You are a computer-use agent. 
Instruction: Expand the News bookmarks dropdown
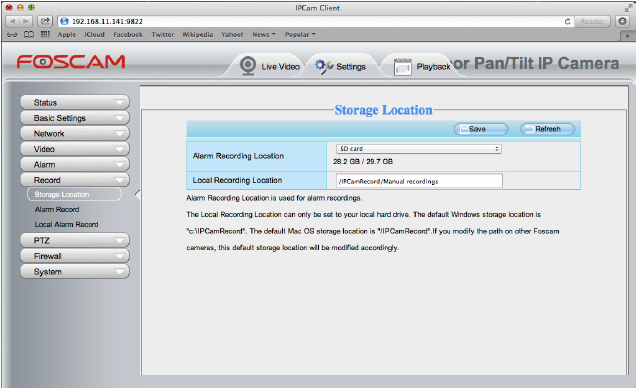click(264, 35)
